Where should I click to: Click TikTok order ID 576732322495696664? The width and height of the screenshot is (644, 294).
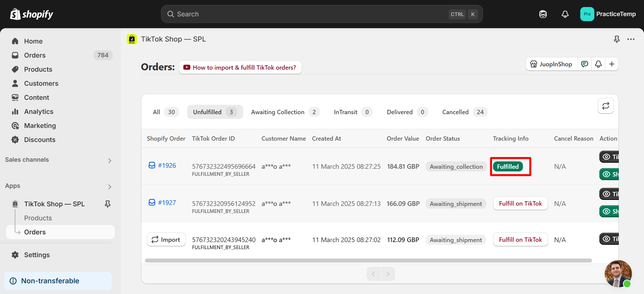pyautogui.click(x=224, y=166)
